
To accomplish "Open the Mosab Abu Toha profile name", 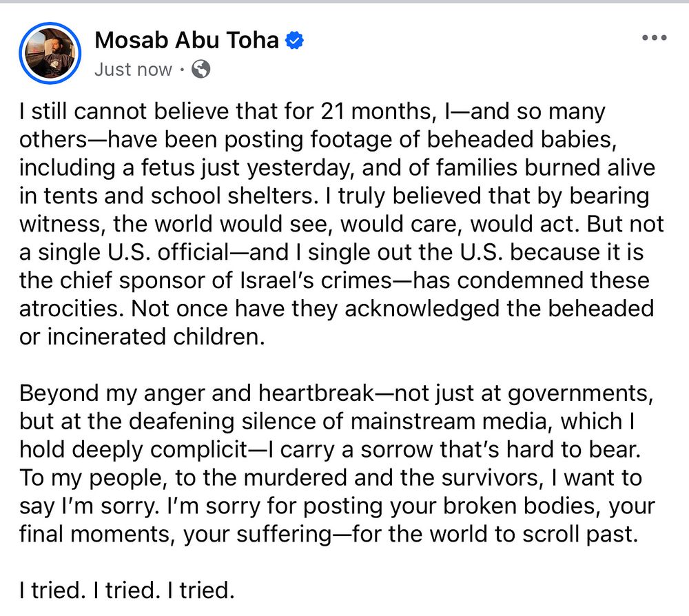I will click(x=187, y=40).
